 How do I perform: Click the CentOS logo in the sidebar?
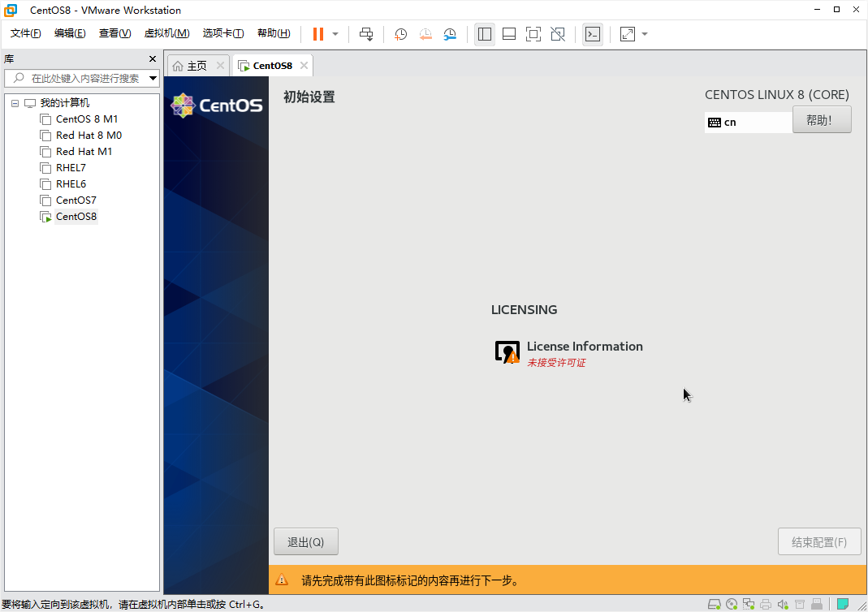tap(217, 106)
